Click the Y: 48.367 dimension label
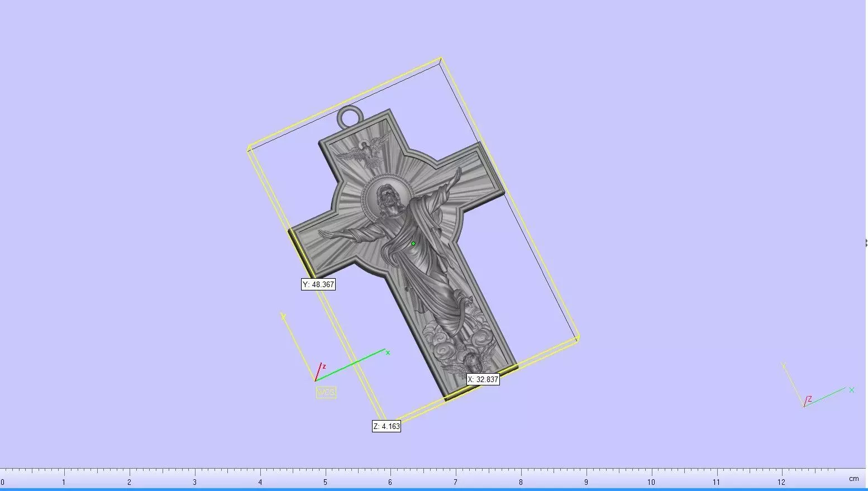868x491 pixels. click(x=318, y=284)
